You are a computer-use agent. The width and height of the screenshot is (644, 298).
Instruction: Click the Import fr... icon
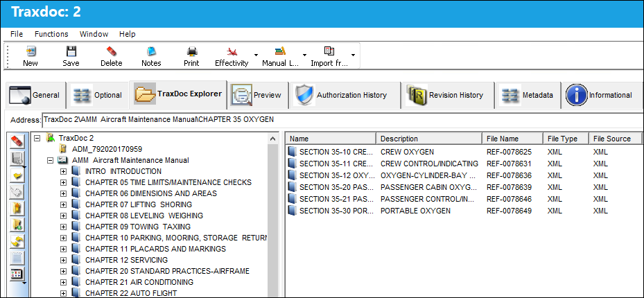(x=329, y=51)
